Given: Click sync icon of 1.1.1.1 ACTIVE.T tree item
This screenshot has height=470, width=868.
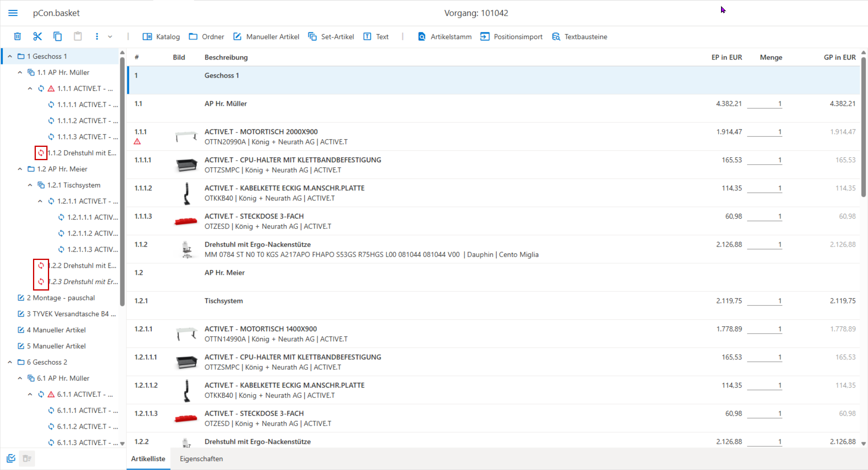Looking at the screenshot, I should [51, 105].
